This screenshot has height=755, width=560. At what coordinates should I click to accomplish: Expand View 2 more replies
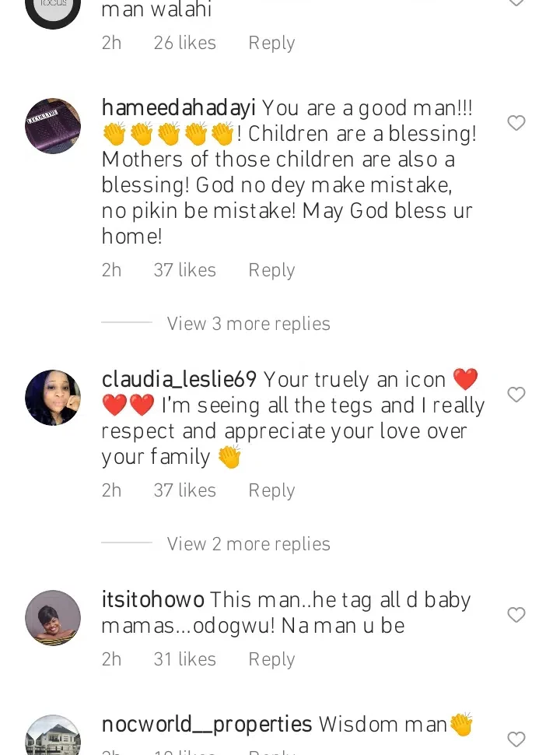click(x=248, y=544)
